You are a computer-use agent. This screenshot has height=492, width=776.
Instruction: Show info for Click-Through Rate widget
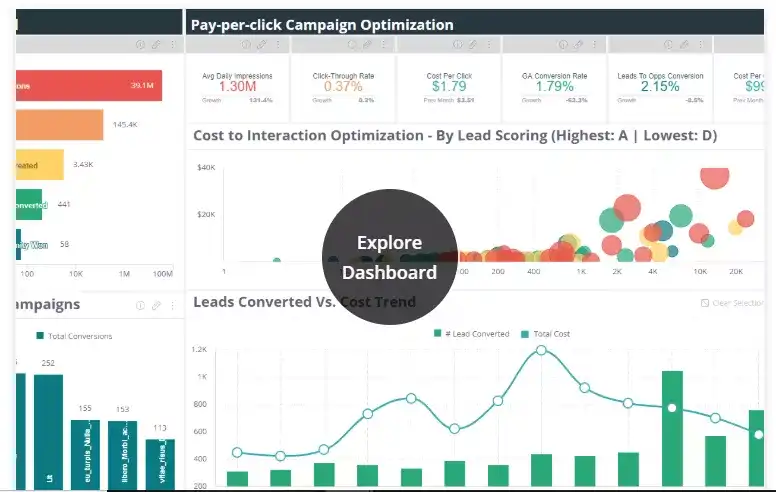pos(351,45)
